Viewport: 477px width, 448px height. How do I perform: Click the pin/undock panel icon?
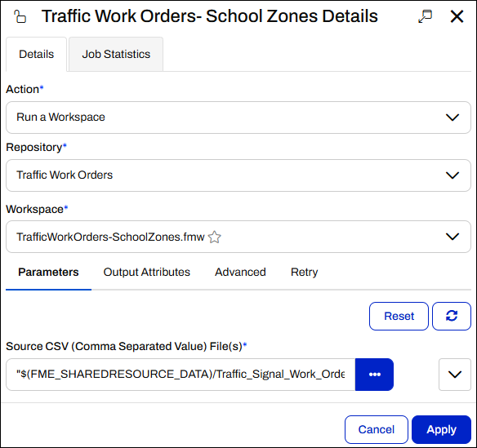[425, 16]
